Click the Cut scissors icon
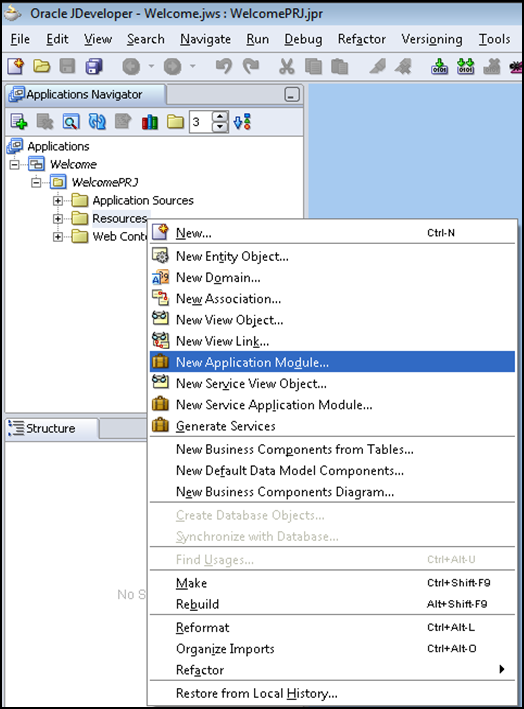This screenshot has width=524, height=709. [286, 66]
